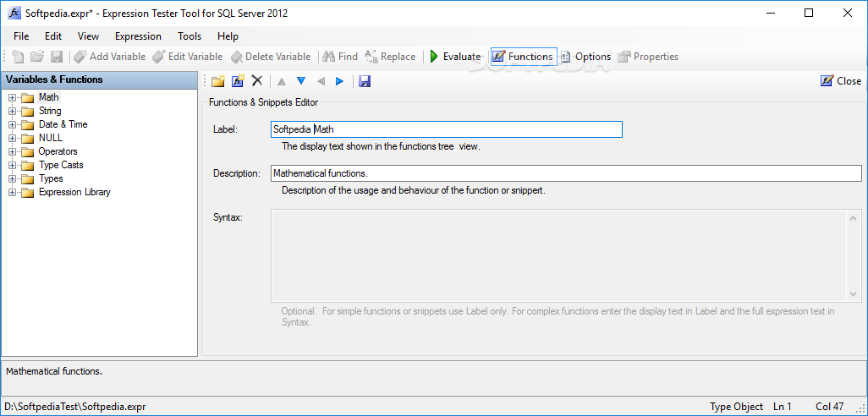Image resolution: width=868 pixels, height=416 pixels.
Task: Add a new folder in the snippets editor
Action: point(218,81)
